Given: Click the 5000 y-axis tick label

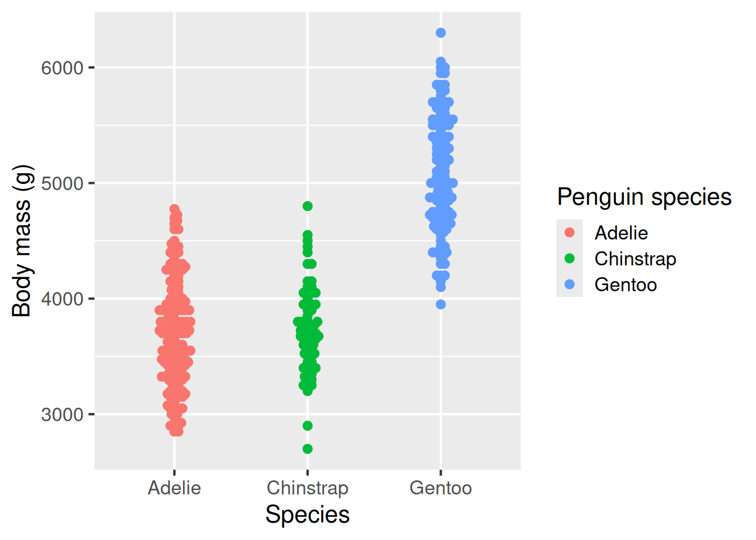Looking at the screenshot, I should 62,183.
